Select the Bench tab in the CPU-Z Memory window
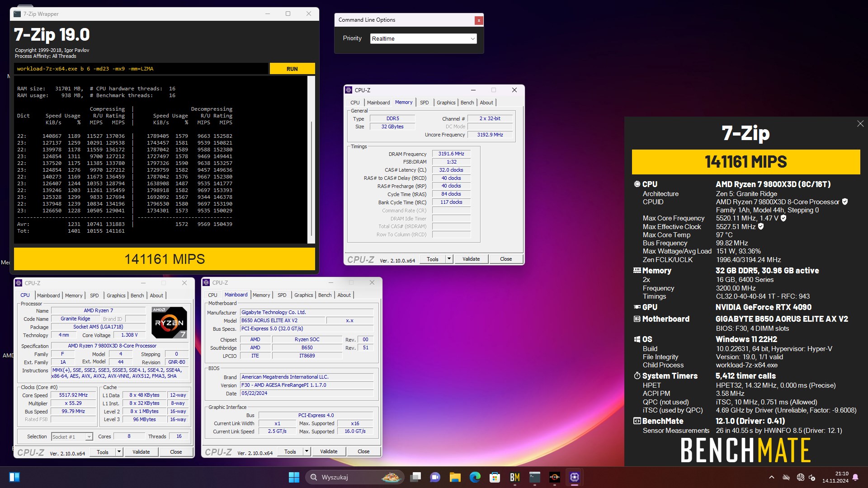The width and height of the screenshot is (868, 488). point(467,103)
